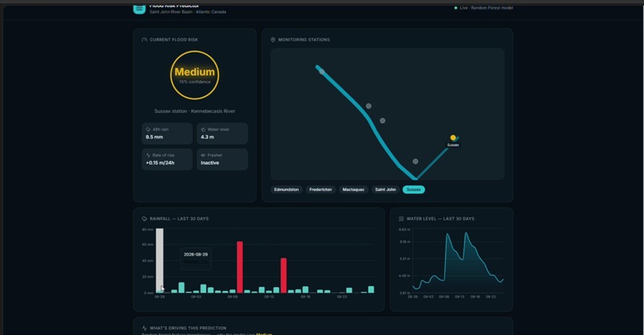The width and height of the screenshot is (644, 335).
Task: Click the pulse icon beside What's Driving This Prediction
Action: pos(144,328)
